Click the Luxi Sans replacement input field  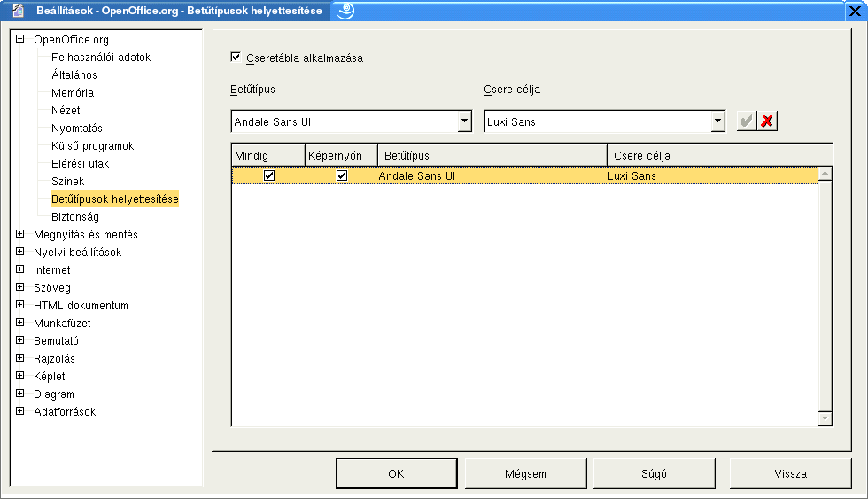click(x=598, y=121)
